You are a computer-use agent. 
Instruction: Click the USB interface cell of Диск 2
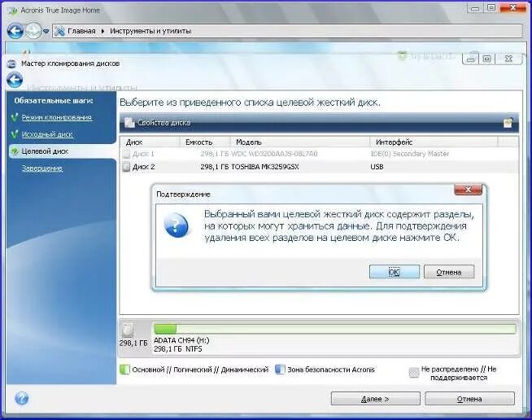tap(377, 167)
